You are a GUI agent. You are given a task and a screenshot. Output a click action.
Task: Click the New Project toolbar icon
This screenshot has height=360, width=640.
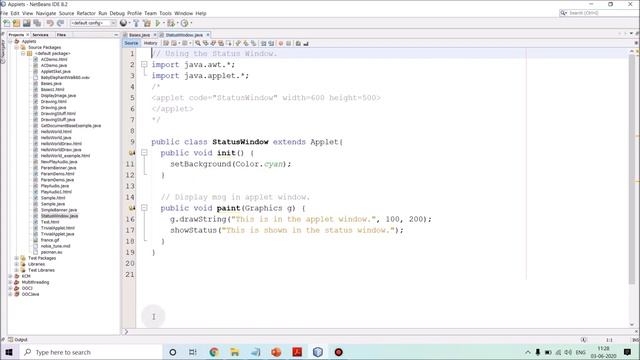pos(16,23)
